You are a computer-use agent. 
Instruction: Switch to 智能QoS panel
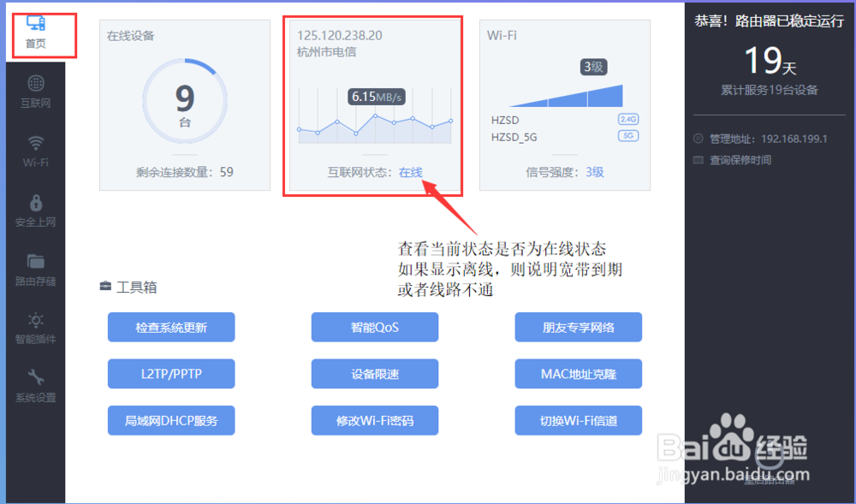374,327
